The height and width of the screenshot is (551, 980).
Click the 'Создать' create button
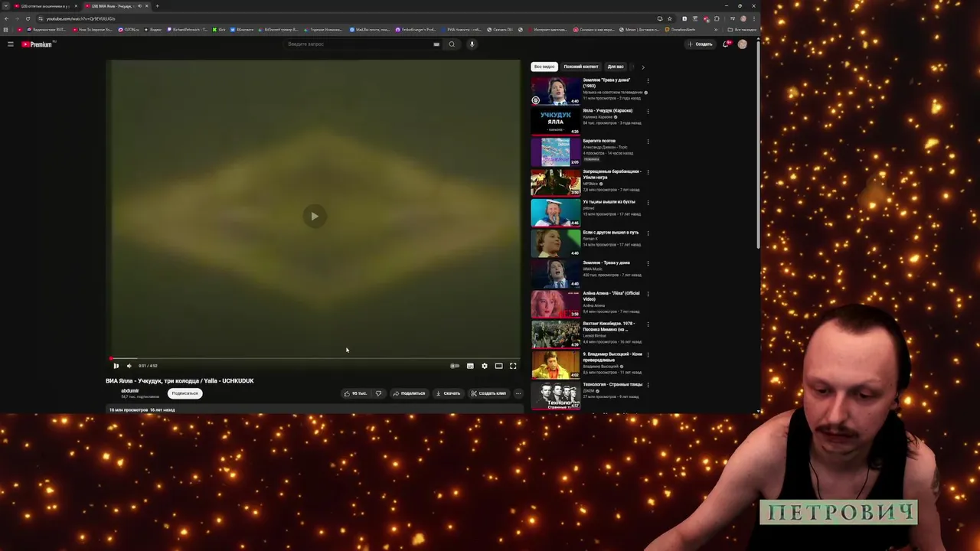(x=700, y=44)
